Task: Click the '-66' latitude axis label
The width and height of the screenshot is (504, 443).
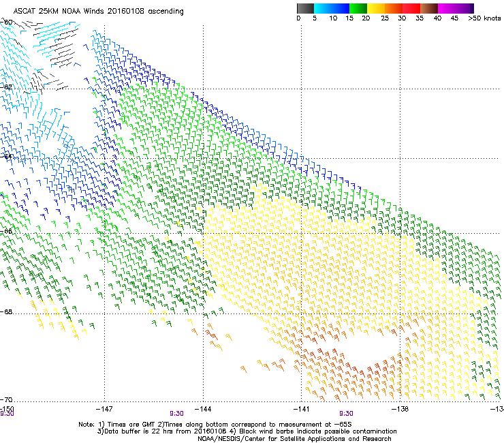Action: click(6, 231)
